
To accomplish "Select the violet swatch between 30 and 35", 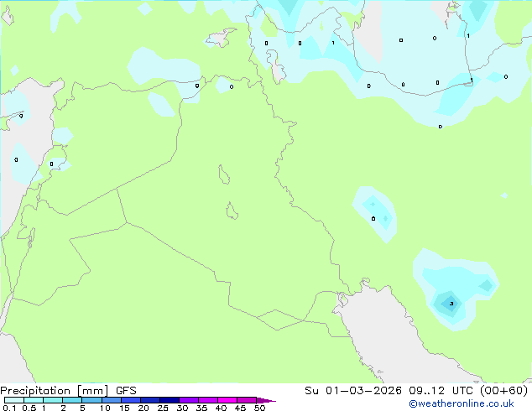I will 189,400.
